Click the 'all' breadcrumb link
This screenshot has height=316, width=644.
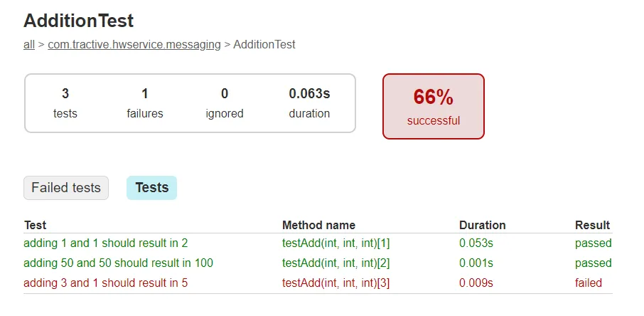(x=29, y=44)
